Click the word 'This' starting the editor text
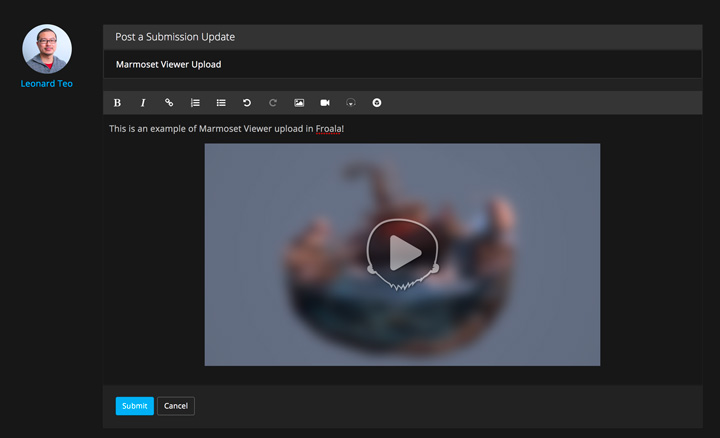Screen dimensions: 720x438 (x=118, y=129)
